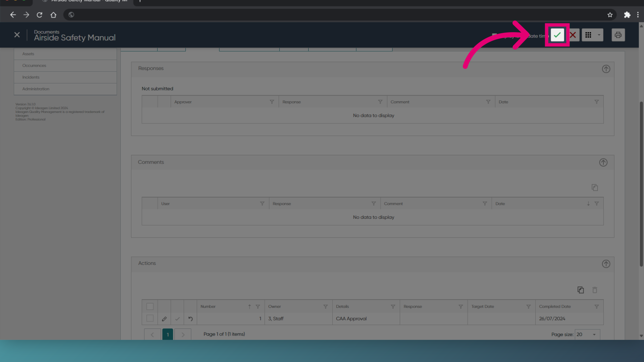Screen dimensions: 644x362
Task: Expand the grid menu dropdown arrow
Action: [599, 35]
